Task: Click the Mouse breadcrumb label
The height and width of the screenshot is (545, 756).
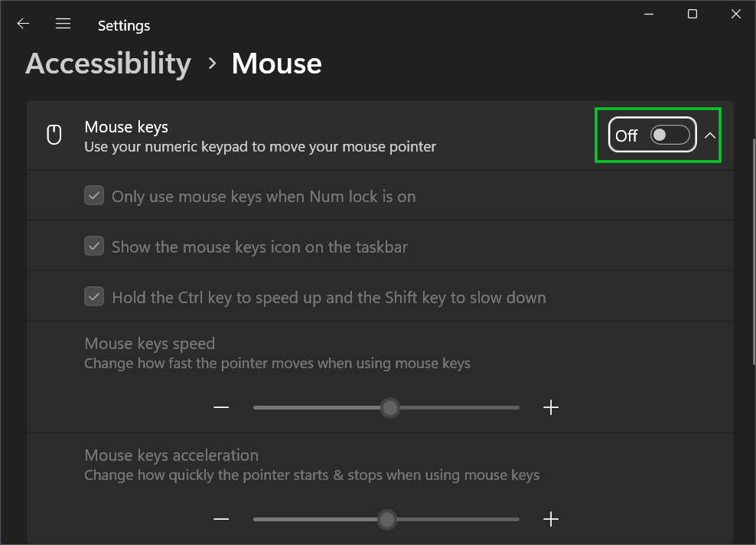Action: click(x=276, y=64)
